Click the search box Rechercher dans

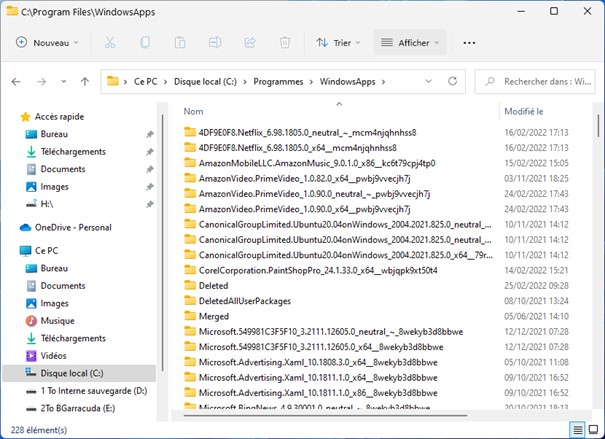pos(535,81)
